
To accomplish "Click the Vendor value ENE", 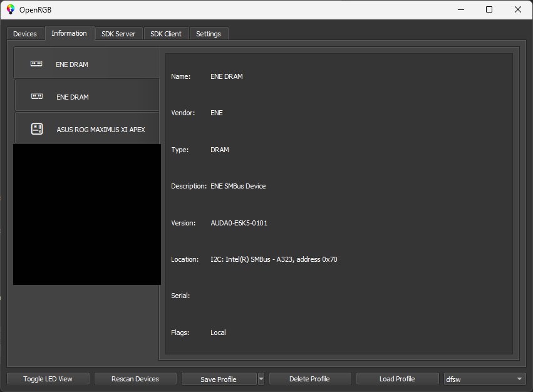I will pos(217,113).
